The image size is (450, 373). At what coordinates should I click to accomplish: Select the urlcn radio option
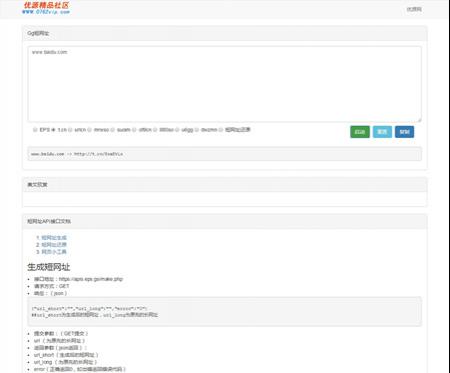point(70,130)
